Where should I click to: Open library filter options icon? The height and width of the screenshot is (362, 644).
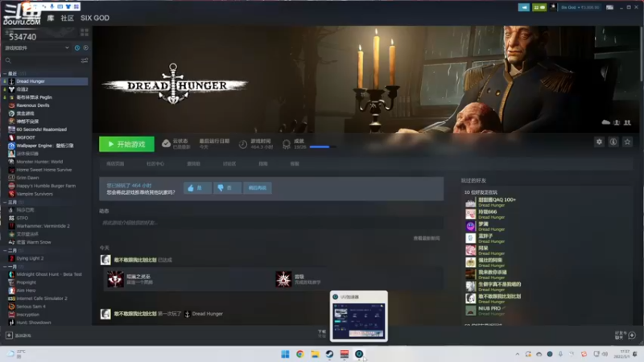coord(85,60)
